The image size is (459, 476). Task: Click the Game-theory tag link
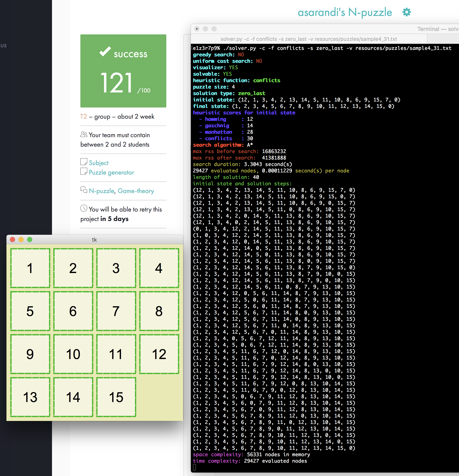(136, 191)
